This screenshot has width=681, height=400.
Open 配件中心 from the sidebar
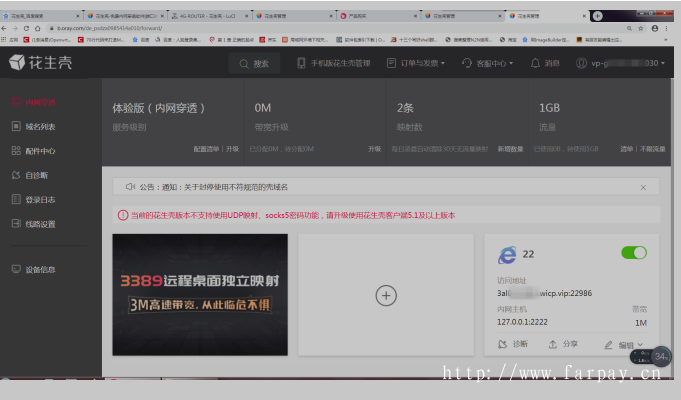[x=40, y=151]
